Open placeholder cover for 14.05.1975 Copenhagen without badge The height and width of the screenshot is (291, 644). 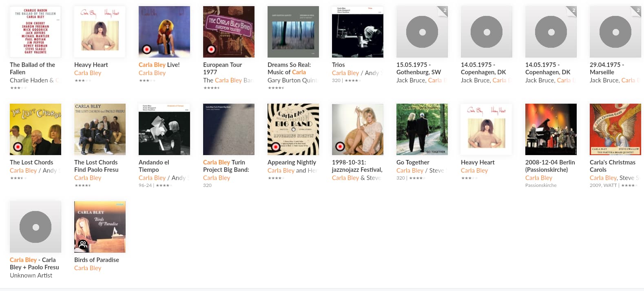tap(487, 32)
